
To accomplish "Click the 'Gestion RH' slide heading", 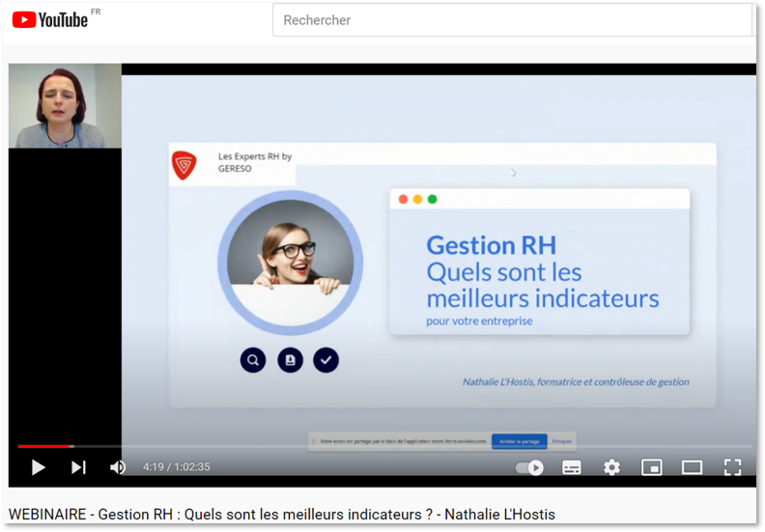I will pyautogui.click(x=492, y=245).
